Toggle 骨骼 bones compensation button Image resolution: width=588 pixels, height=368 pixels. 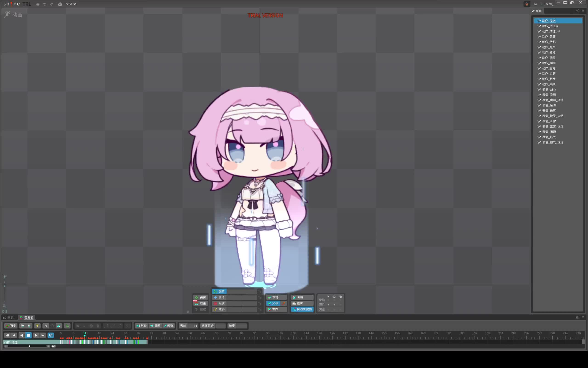302,297
